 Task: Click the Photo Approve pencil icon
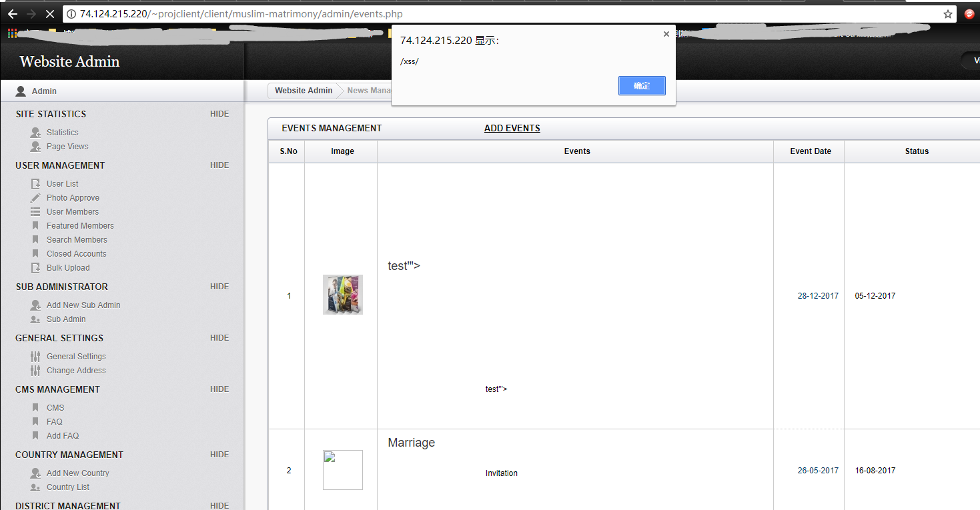point(35,198)
